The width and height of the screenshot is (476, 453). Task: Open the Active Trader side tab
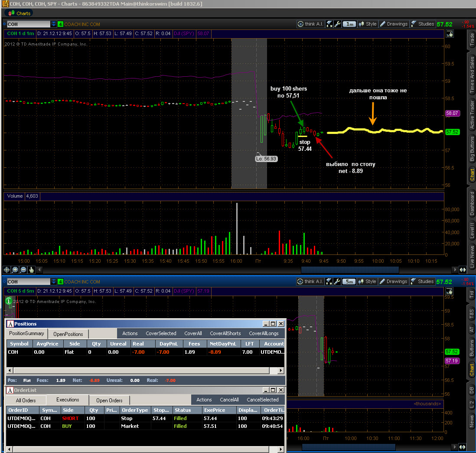pos(472,115)
